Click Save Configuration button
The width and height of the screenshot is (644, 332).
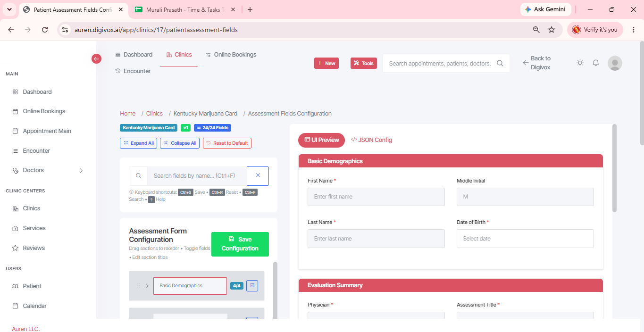click(x=240, y=244)
